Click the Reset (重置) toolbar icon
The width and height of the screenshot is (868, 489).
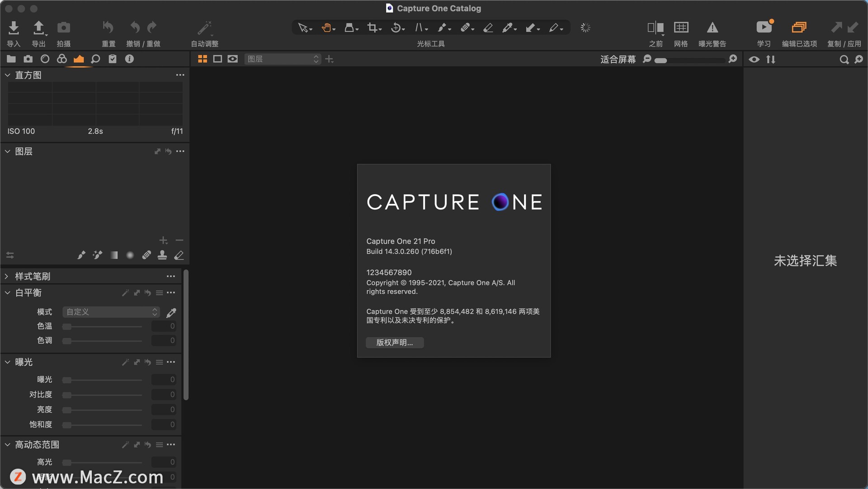click(x=108, y=28)
